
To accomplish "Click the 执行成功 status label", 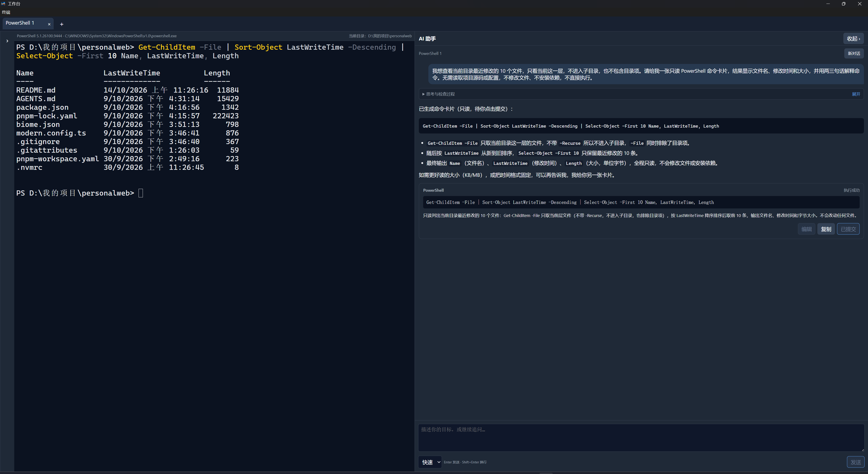I will [x=851, y=191].
